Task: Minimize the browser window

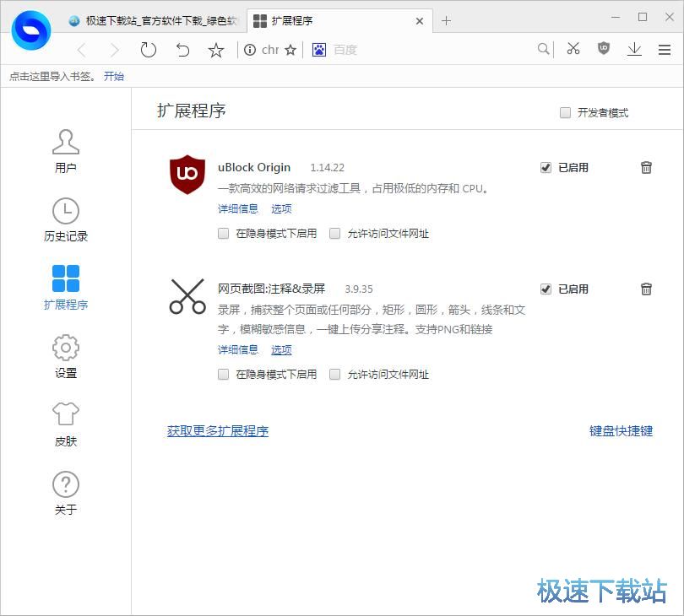Action: click(x=616, y=17)
